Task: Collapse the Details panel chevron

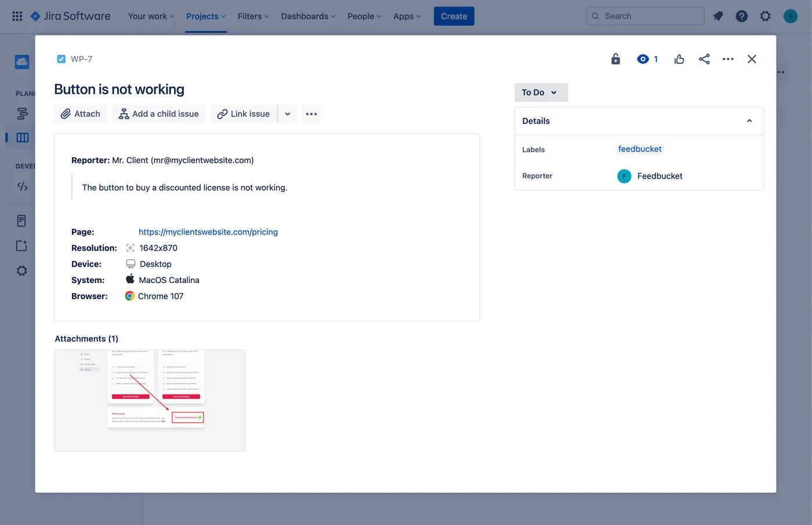Action: [x=748, y=120]
